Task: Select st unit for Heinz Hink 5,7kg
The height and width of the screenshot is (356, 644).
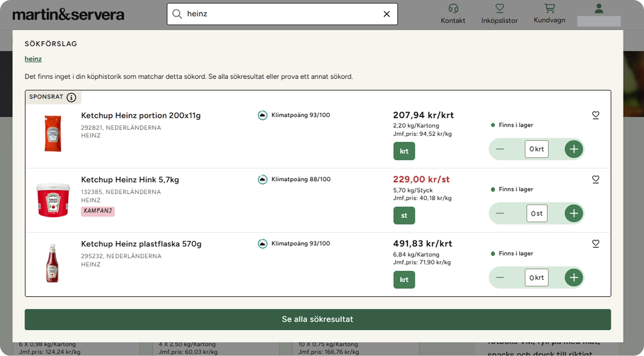Action: pyautogui.click(x=404, y=215)
